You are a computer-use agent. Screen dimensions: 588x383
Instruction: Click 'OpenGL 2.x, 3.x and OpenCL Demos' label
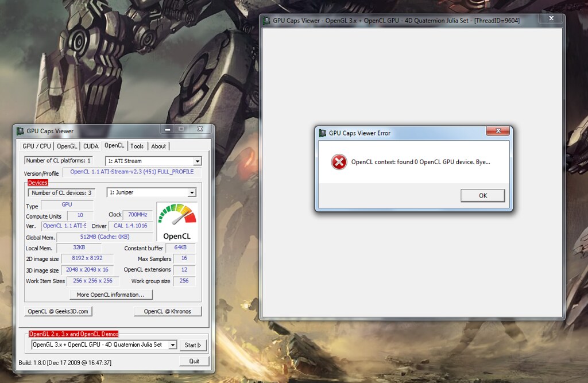click(73, 334)
